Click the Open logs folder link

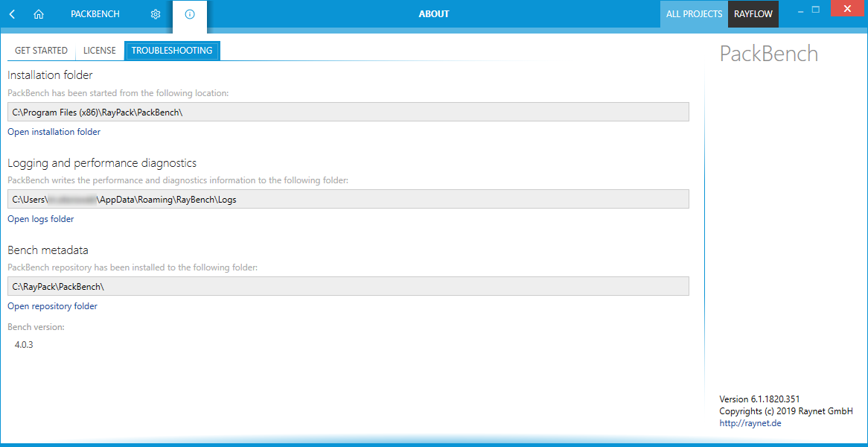coord(41,219)
